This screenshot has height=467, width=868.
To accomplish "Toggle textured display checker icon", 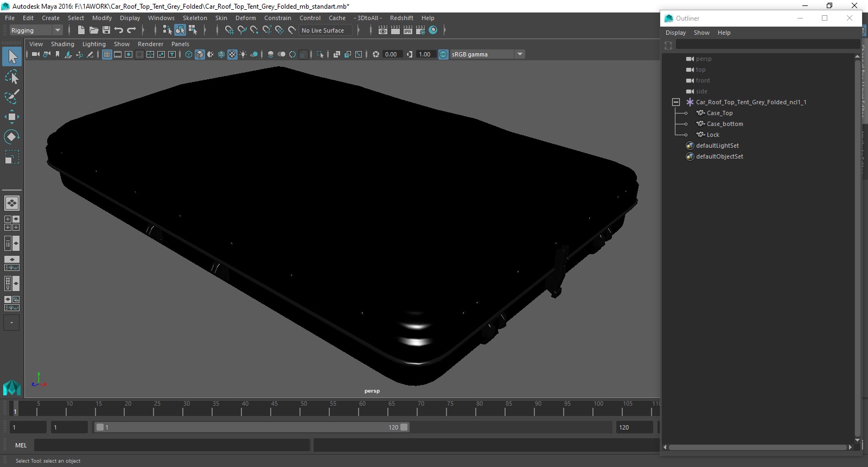I will (x=232, y=54).
